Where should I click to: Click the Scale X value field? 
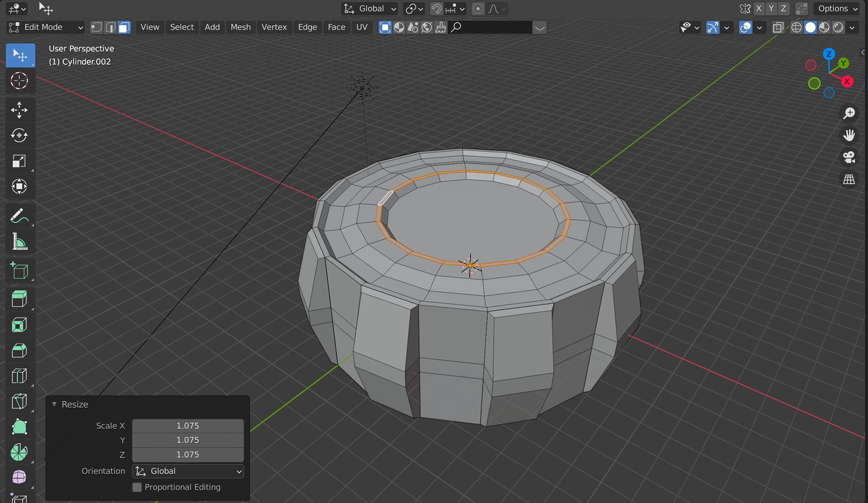coord(188,426)
